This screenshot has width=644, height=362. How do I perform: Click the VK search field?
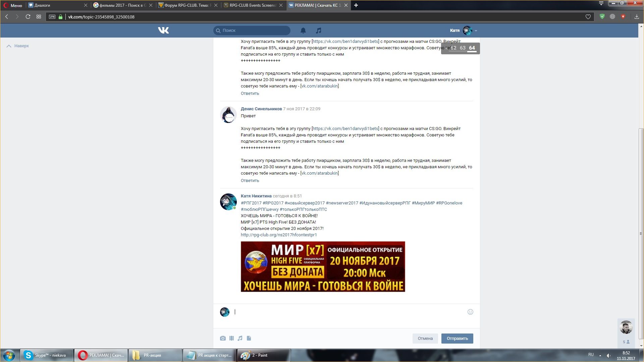point(252,31)
